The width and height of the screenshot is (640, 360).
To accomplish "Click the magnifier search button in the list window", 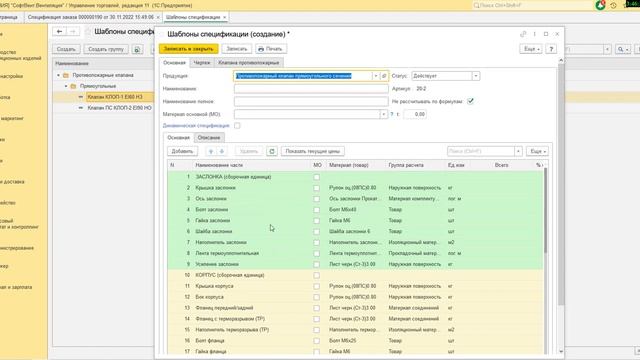I will (x=622, y=49).
